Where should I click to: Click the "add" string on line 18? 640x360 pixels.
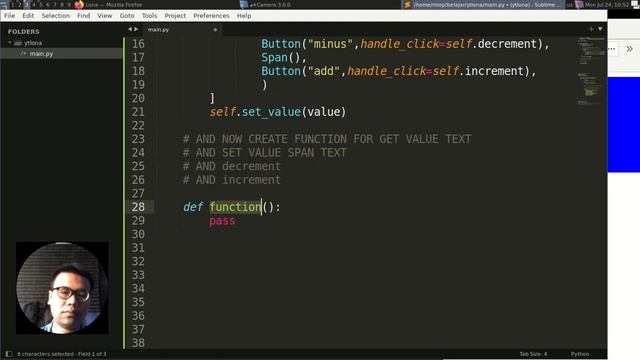[x=323, y=71]
